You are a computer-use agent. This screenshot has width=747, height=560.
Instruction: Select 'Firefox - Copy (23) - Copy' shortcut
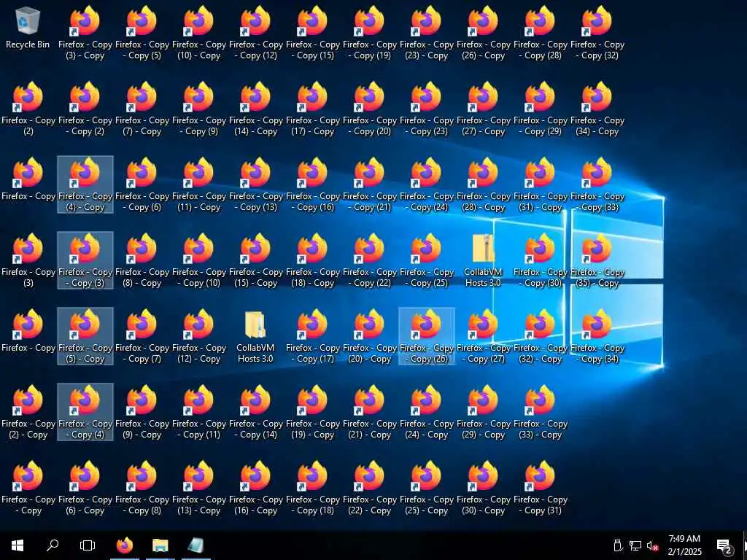[x=426, y=34]
